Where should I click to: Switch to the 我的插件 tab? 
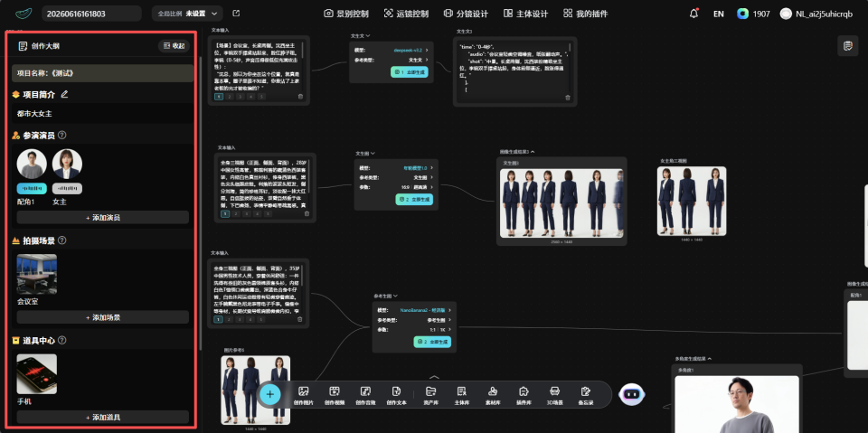pyautogui.click(x=585, y=14)
